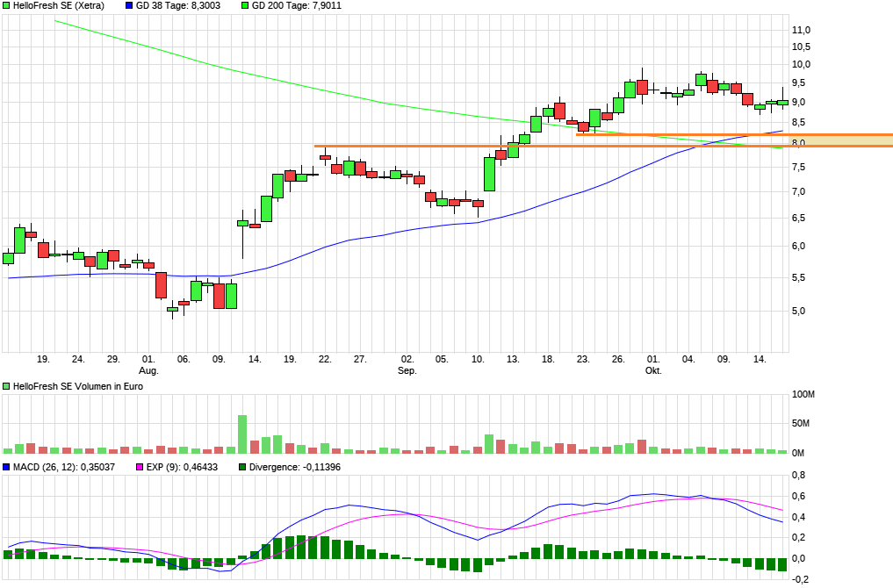Select the EXP (9): 0,46433 label
Screen dimensions: 893x588
coord(183,467)
